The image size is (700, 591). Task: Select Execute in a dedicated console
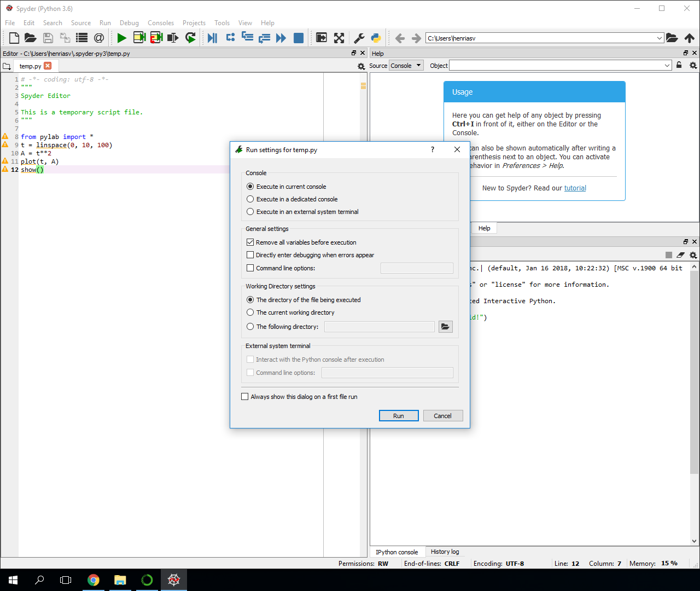292,199
